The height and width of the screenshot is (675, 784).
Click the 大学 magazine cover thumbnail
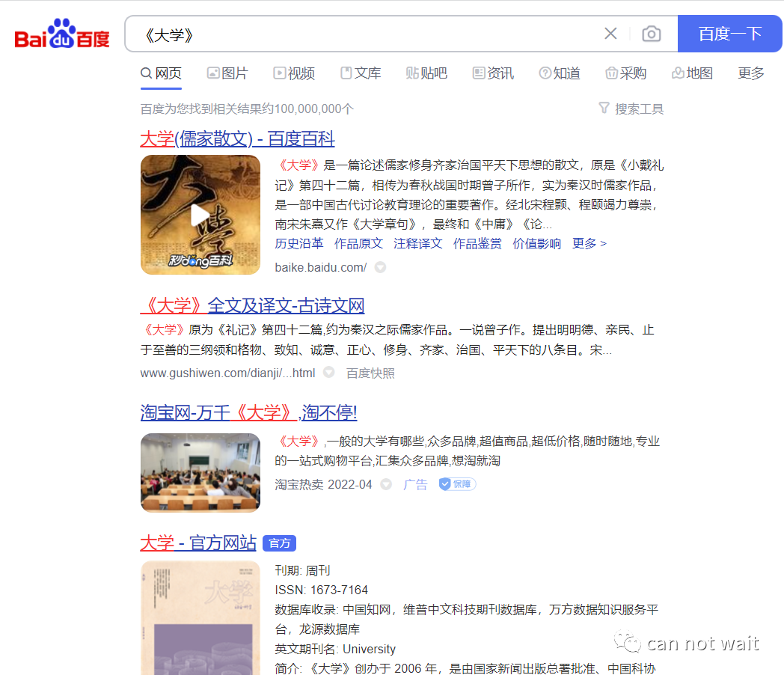click(x=200, y=618)
